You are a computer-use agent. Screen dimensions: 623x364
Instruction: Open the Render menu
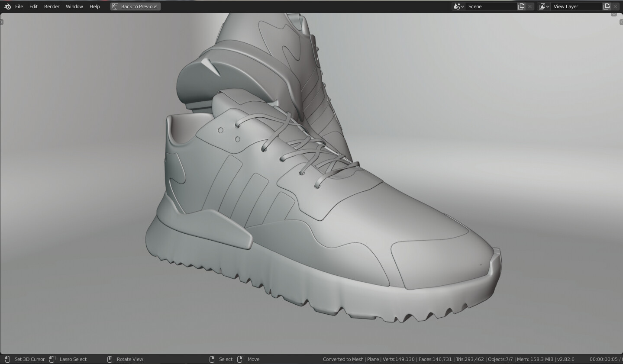[x=52, y=6]
